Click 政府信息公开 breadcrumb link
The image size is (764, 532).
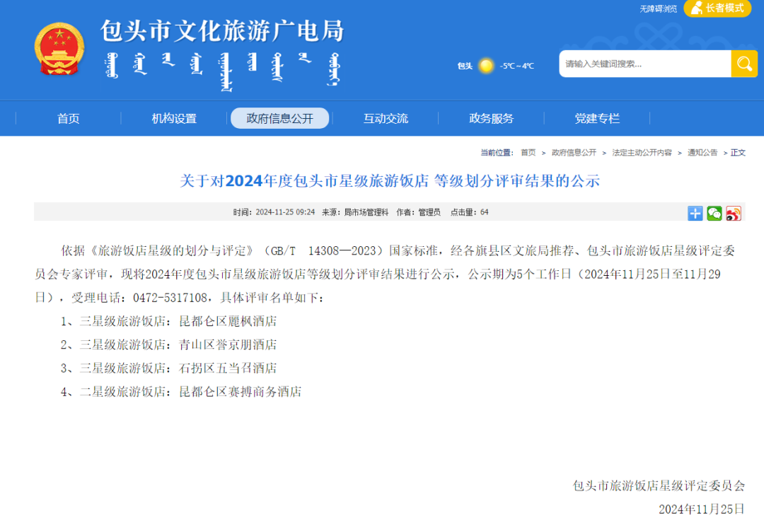click(x=574, y=153)
